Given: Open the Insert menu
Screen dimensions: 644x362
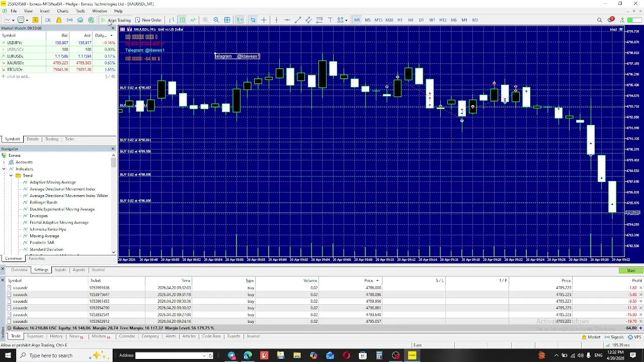Looking at the screenshot, I should (45, 11).
